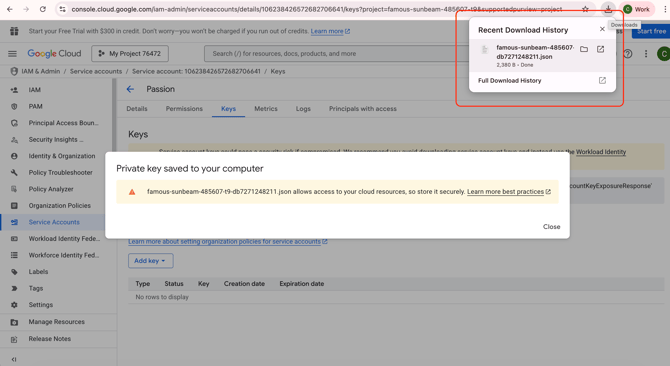Click the Creation date column header
Image resolution: width=670 pixels, height=366 pixels.
(244, 284)
